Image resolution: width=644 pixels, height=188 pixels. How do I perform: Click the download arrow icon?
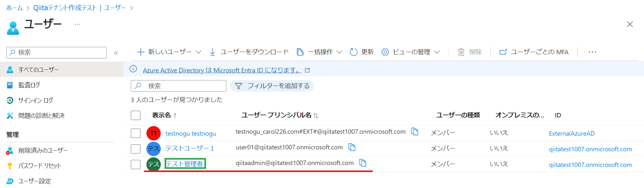pos(213,52)
